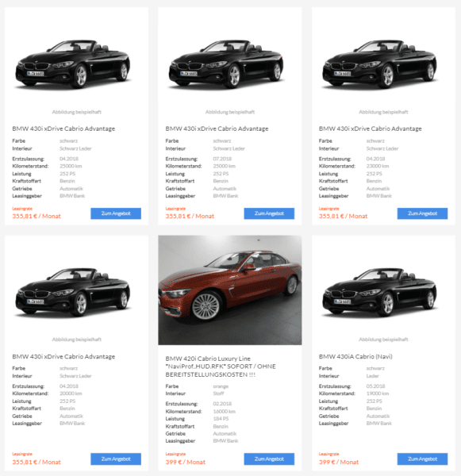This screenshot has width=461, height=476.
Task: Open car image of 07.2018 BMW 430i listing
Action: (226, 64)
